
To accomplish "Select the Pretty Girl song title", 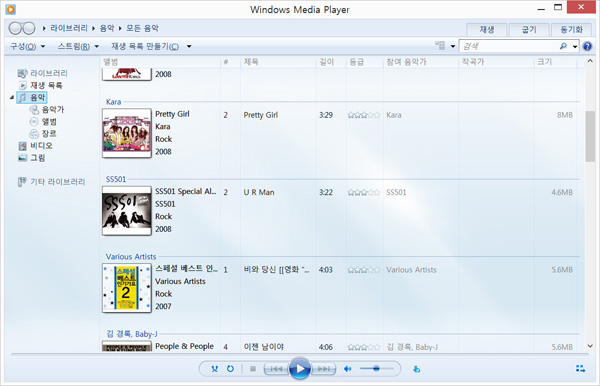I will pyautogui.click(x=261, y=115).
